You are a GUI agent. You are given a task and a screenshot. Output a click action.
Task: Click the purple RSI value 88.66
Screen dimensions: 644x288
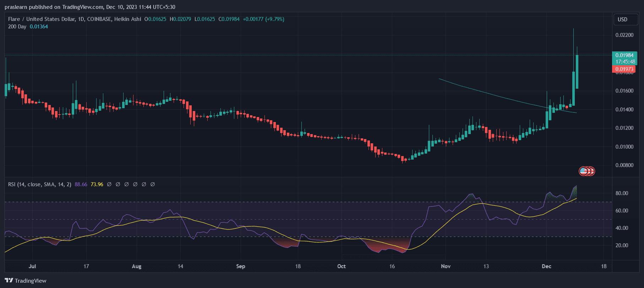pyautogui.click(x=81, y=184)
